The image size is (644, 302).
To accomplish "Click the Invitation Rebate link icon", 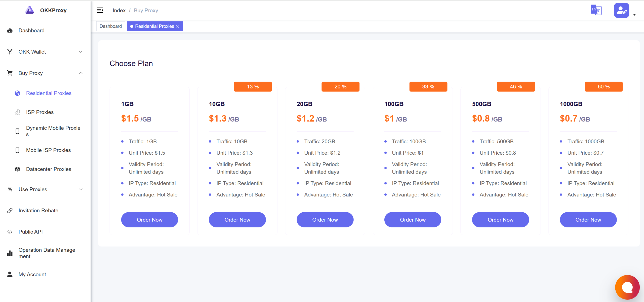I will [10, 211].
